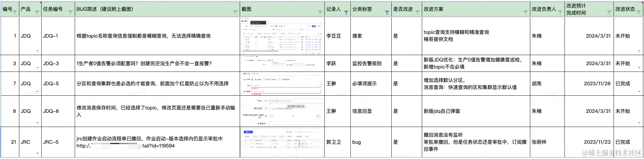Open the filter on the 改进状态 column header

tap(639, 12)
